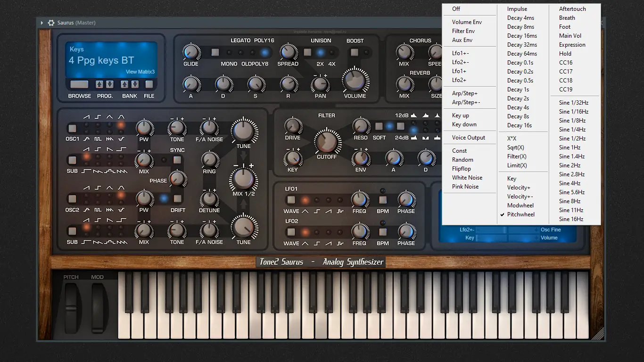
Task: Click the BANK up arrow button
Action: coord(124,84)
